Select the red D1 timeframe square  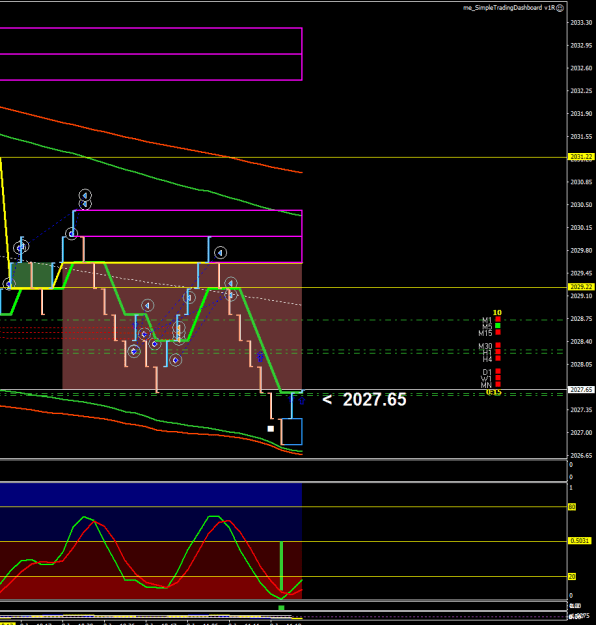point(498,371)
